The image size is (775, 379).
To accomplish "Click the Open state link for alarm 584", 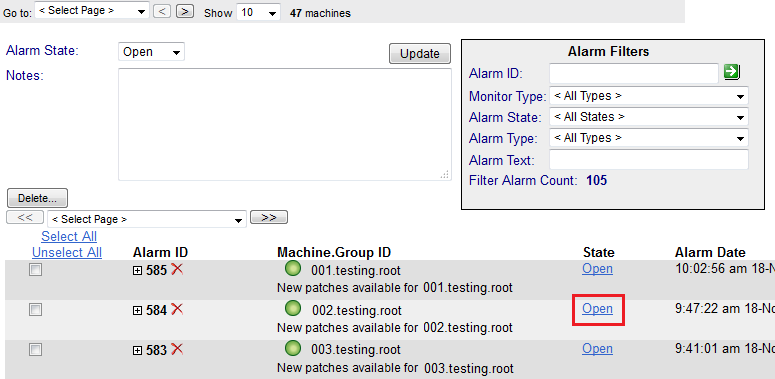I will click(x=598, y=309).
